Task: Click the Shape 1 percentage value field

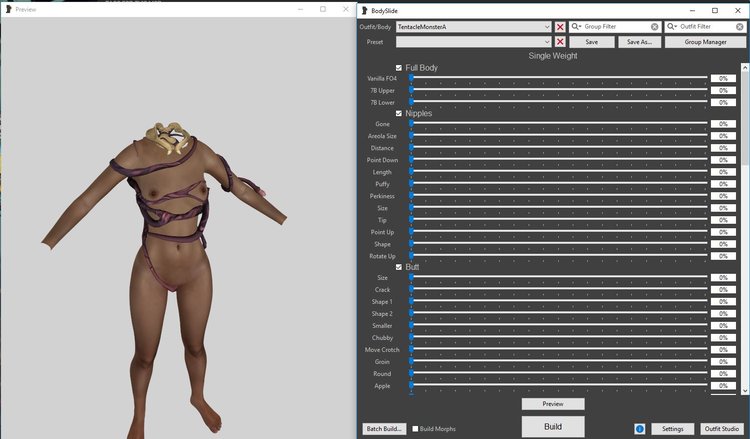Action: (x=723, y=302)
